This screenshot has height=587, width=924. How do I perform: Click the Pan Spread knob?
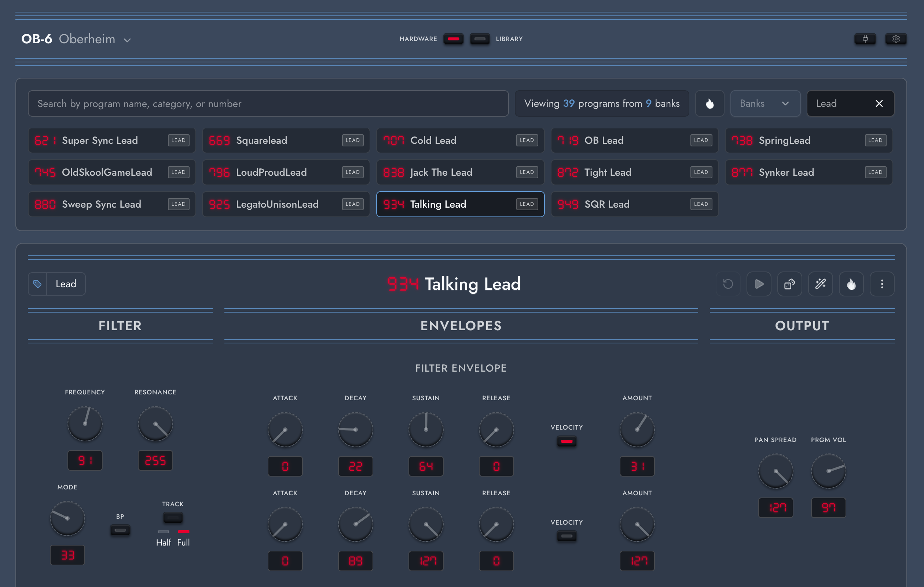[775, 471]
